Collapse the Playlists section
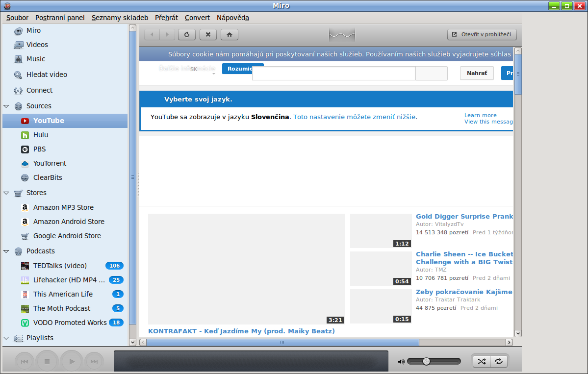 (x=6, y=338)
